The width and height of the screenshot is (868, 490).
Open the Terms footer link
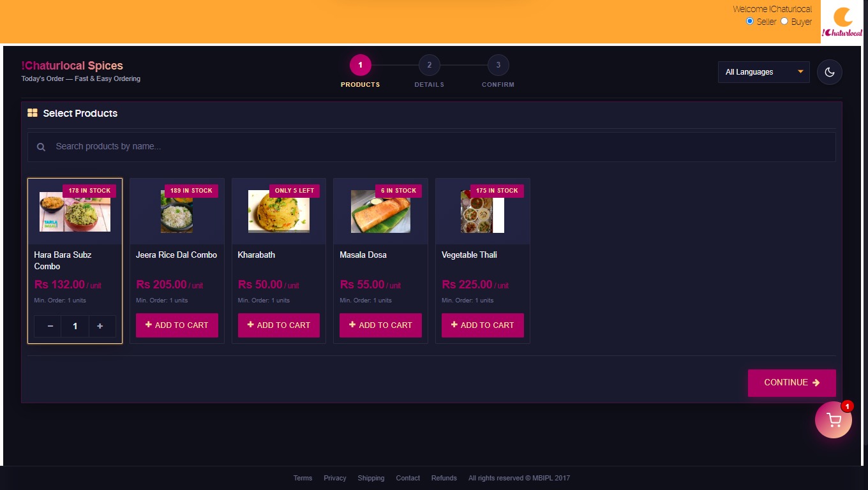(x=303, y=478)
